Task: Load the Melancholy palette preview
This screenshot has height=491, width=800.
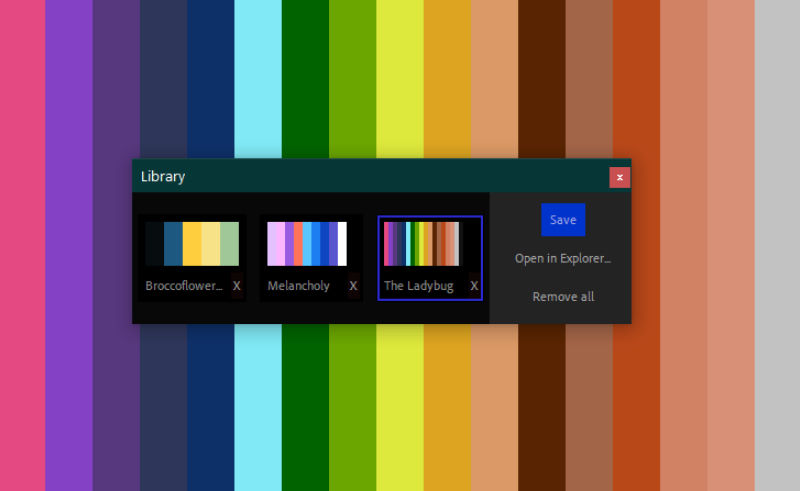Action: coord(307,244)
